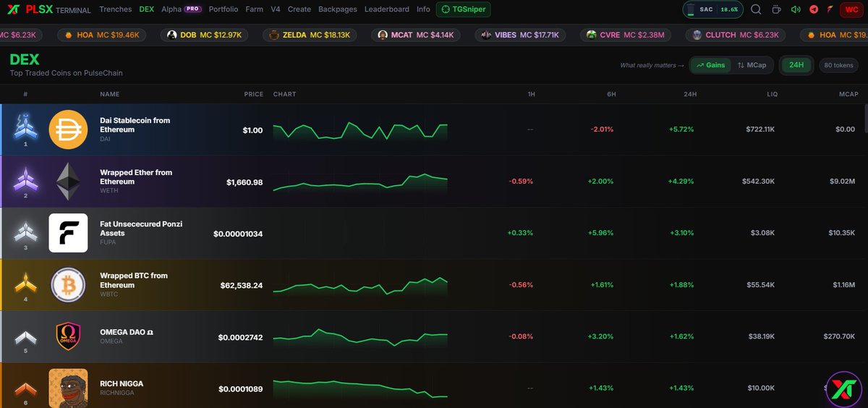Open the Telegram icon link
Image resolution: width=868 pixels, height=408 pixels.
tap(814, 9)
